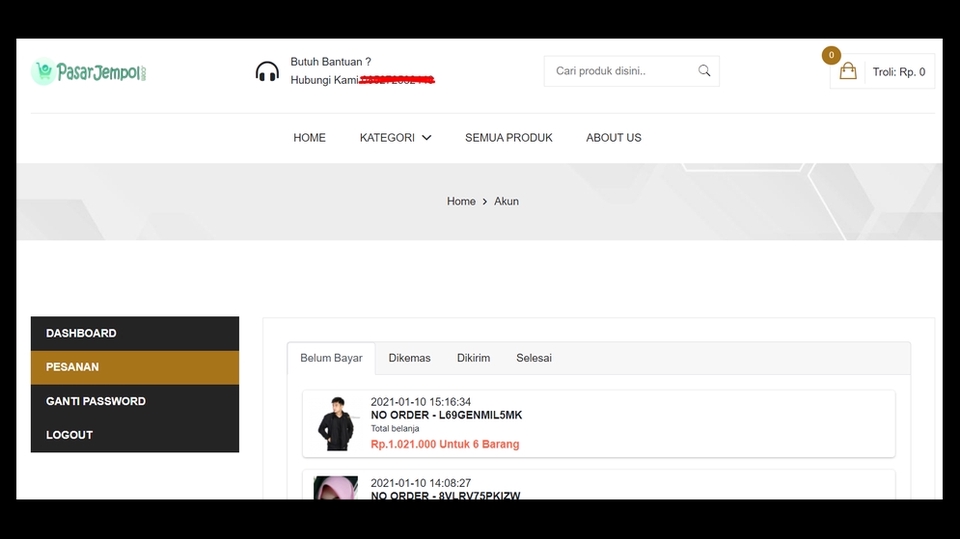Open order NO ORDER - L69GENMIL5MK
The height and width of the screenshot is (539, 960).
pos(446,415)
